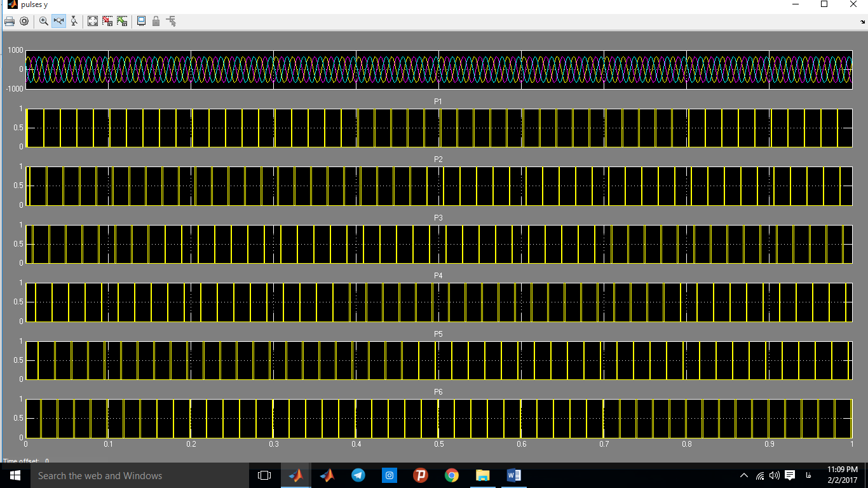
Task: Open the volume control in system tray
Action: [x=774, y=475]
